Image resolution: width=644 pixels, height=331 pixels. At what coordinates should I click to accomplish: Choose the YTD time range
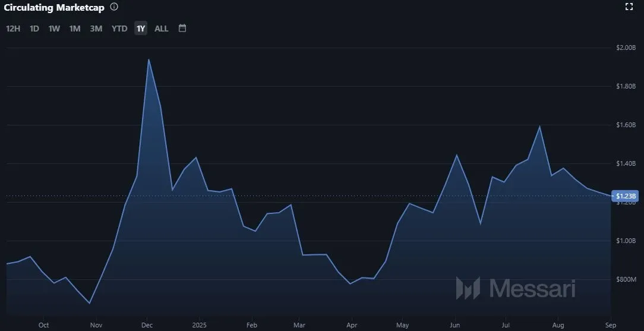pyautogui.click(x=119, y=29)
